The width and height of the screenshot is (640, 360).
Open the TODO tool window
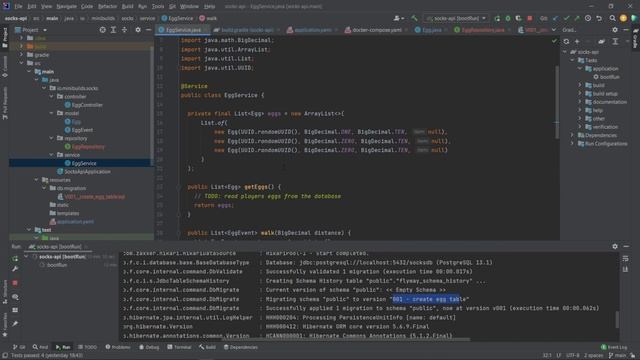click(87, 347)
